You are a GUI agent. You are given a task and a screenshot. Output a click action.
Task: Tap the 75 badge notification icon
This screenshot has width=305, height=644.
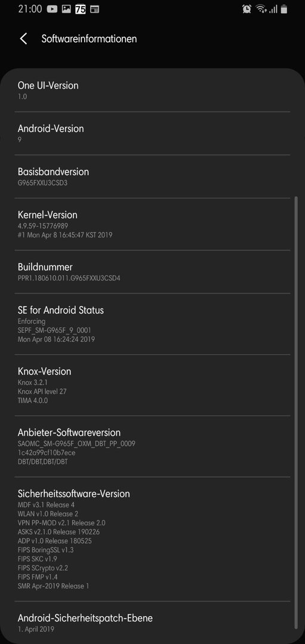click(x=80, y=9)
